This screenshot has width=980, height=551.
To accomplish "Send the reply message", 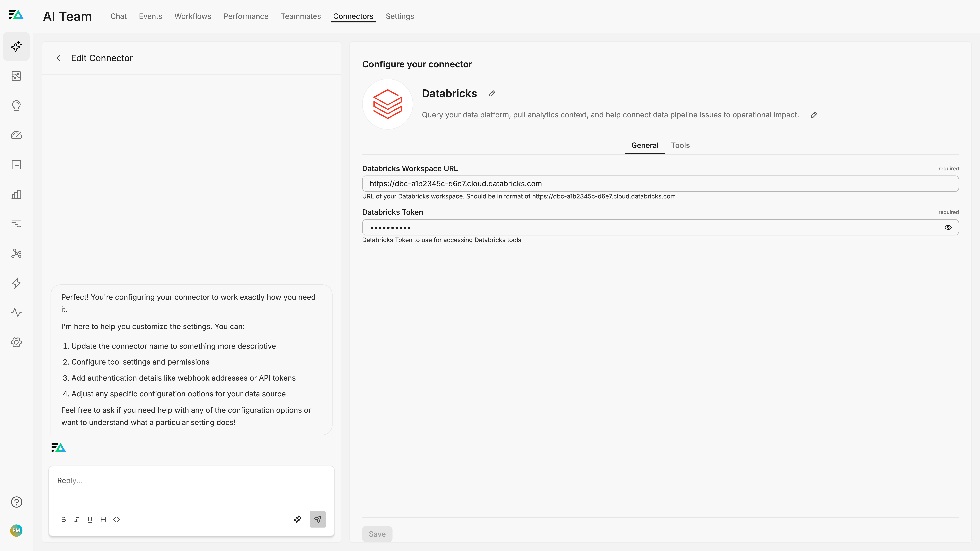I will pyautogui.click(x=318, y=519).
